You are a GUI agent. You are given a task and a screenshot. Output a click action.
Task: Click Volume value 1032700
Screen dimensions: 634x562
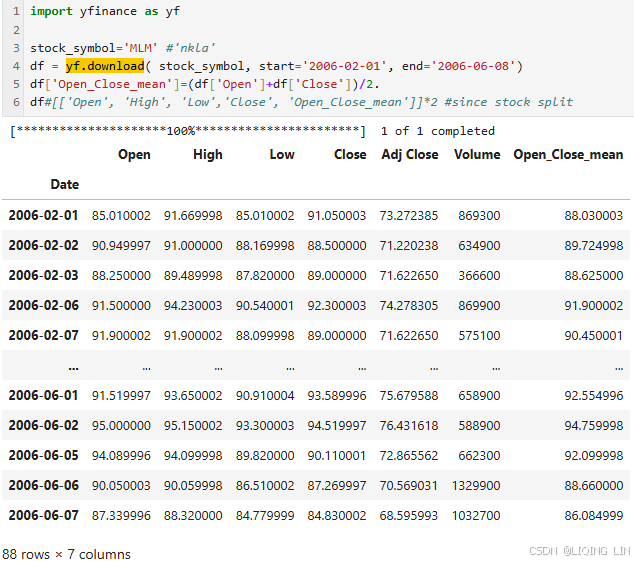(x=476, y=516)
